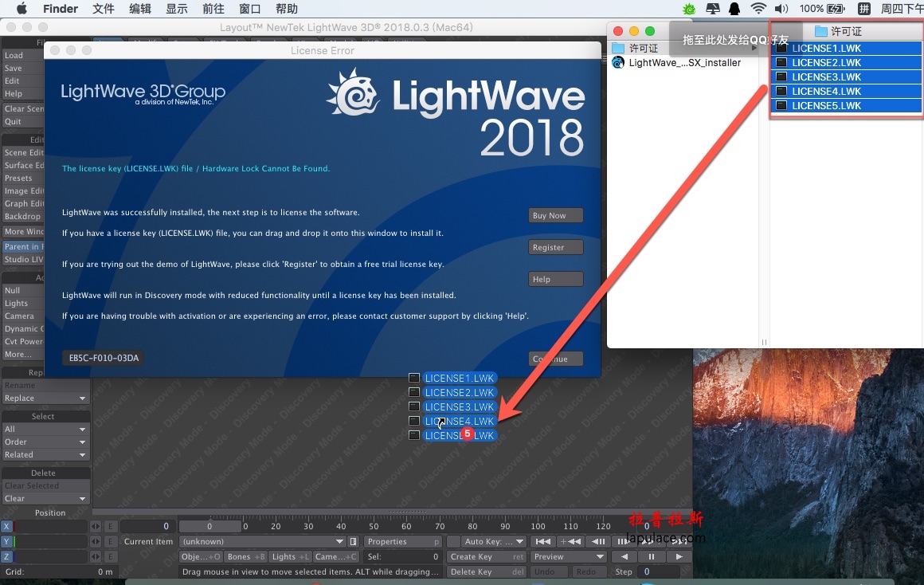The image size is (924, 585).
Task: Toggle the Y axis button
Action: (6, 541)
